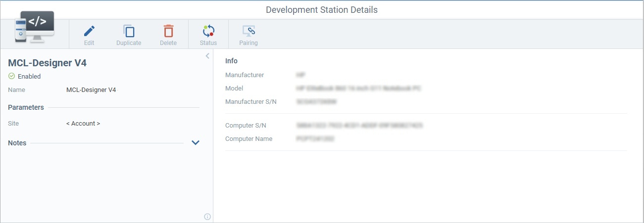Click the Computer Name label
The height and width of the screenshot is (223, 644).
click(x=249, y=139)
